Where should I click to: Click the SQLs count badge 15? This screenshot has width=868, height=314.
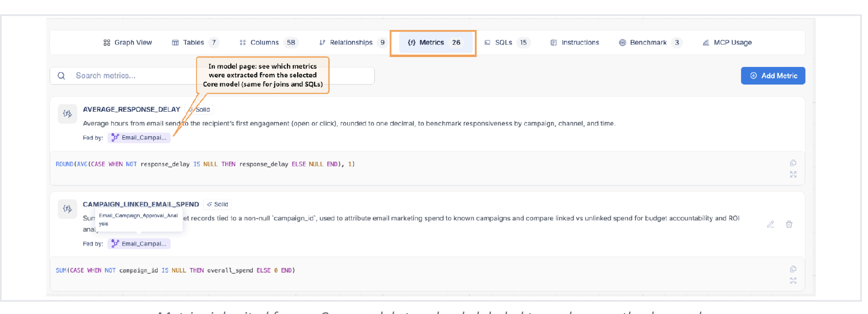(523, 43)
